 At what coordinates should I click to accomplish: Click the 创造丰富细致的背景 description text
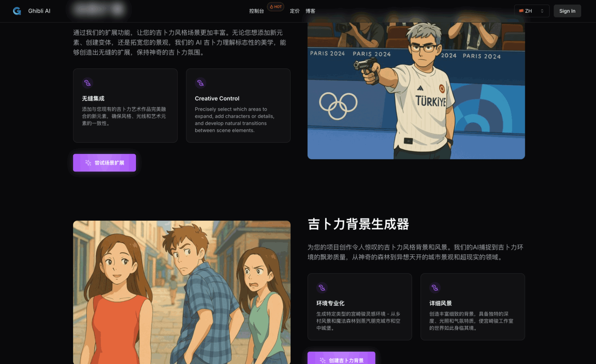(x=471, y=321)
